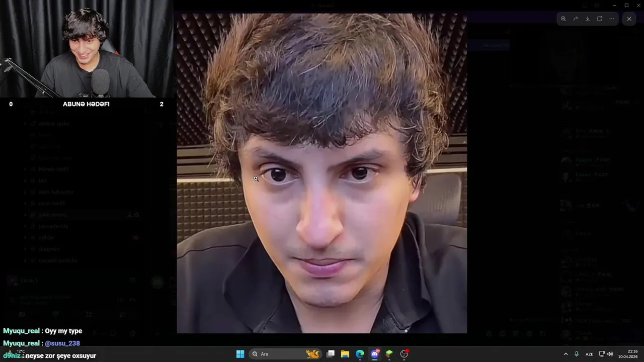Expand hidden system tray icons
The width and height of the screenshot is (644, 362).
point(566,354)
